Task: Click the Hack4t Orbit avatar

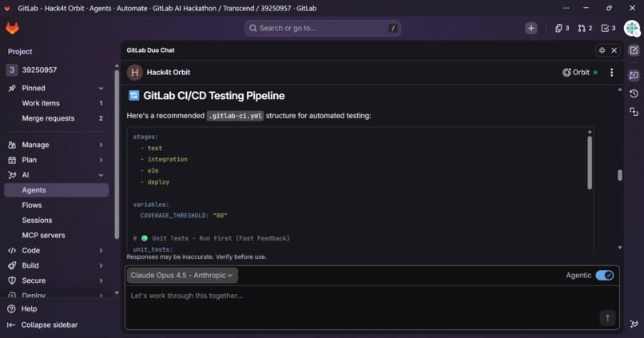Action: (135, 72)
